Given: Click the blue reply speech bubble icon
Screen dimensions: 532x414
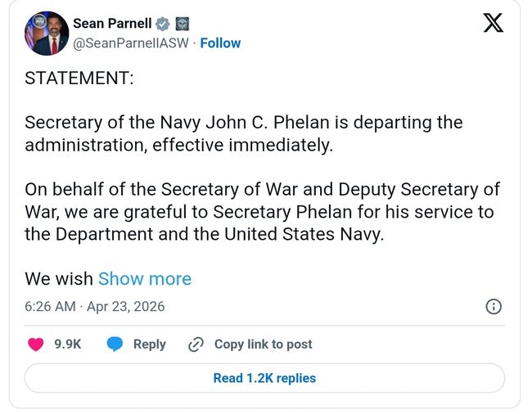Looking at the screenshot, I should (x=115, y=344).
